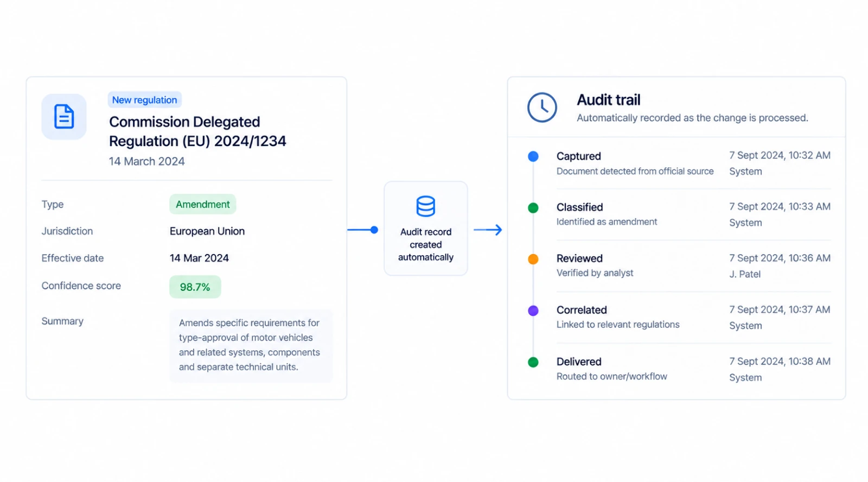Click the Confidence score field label
Image resolution: width=868 pixels, height=482 pixels.
[81, 286]
